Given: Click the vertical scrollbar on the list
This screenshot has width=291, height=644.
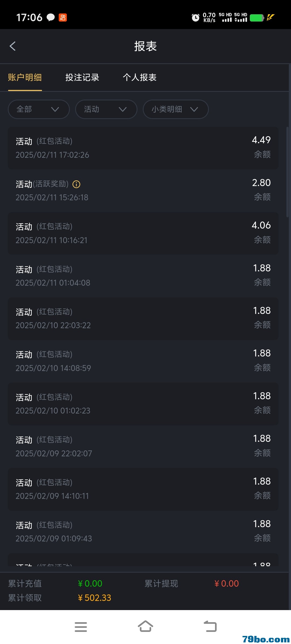Looking at the screenshot, I should [x=287, y=172].
